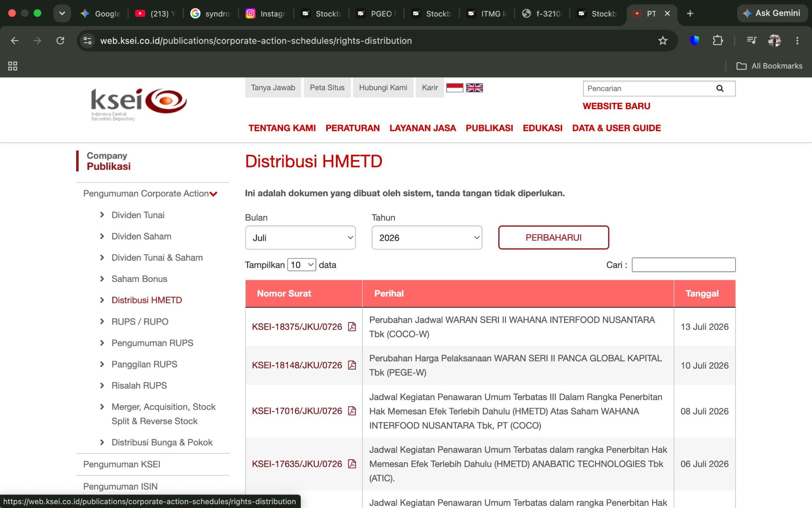812x508 pixels.
Task: Open PDF icon for KSEI-17016/JKU/0726
Action: (x=352, y=411)
